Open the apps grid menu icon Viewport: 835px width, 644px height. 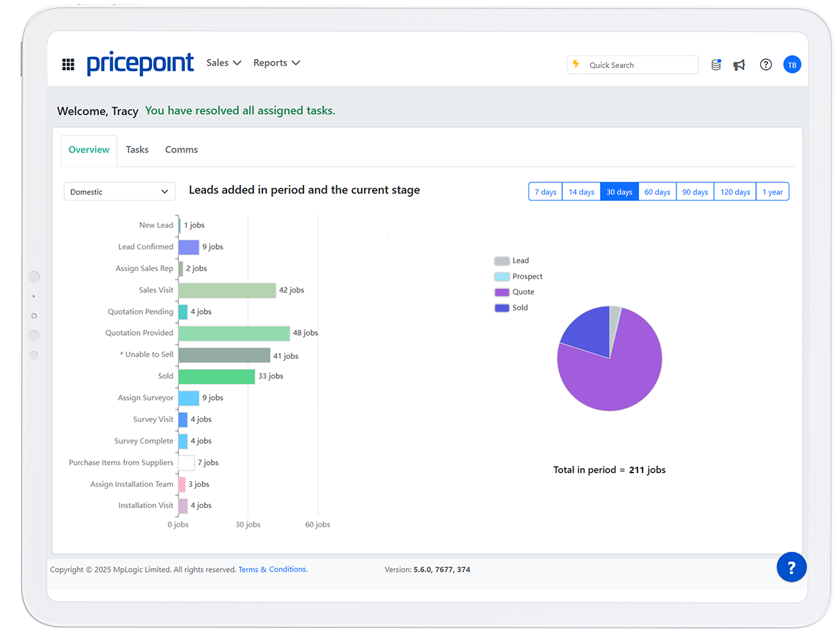(68, 64)
